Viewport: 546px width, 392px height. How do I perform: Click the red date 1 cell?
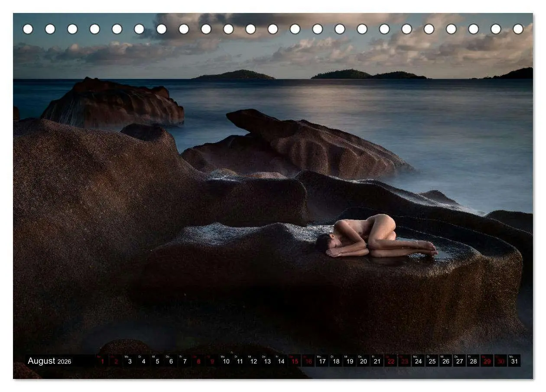[102, 360]
